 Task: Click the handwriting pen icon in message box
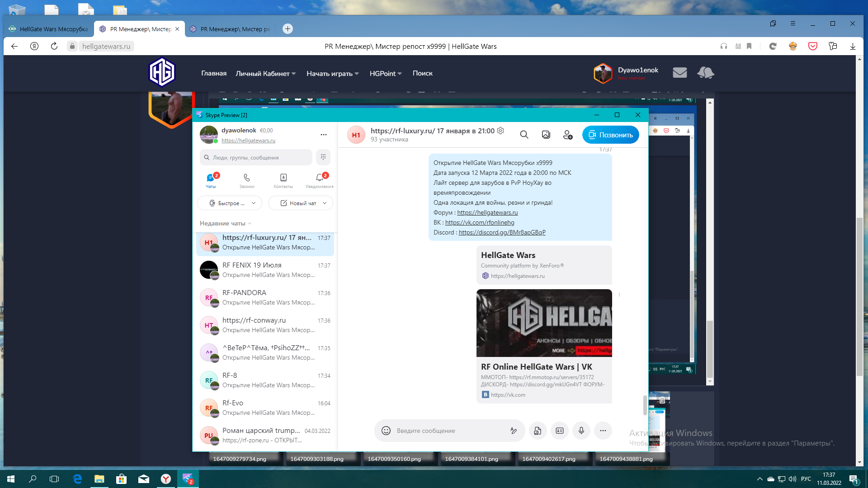[x=514, y=431]
